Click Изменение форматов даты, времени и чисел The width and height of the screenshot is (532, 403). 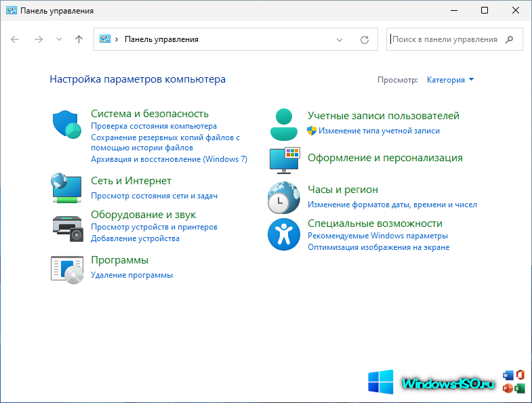(392, 205)
